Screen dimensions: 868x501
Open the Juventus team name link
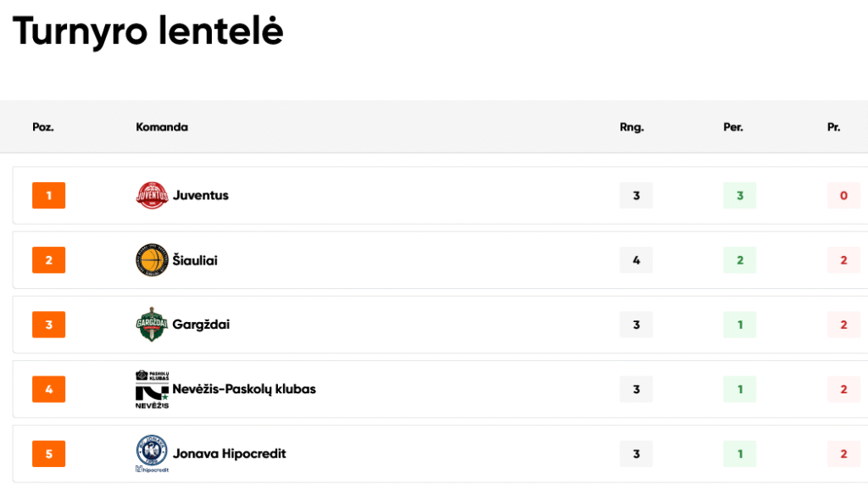201,196
